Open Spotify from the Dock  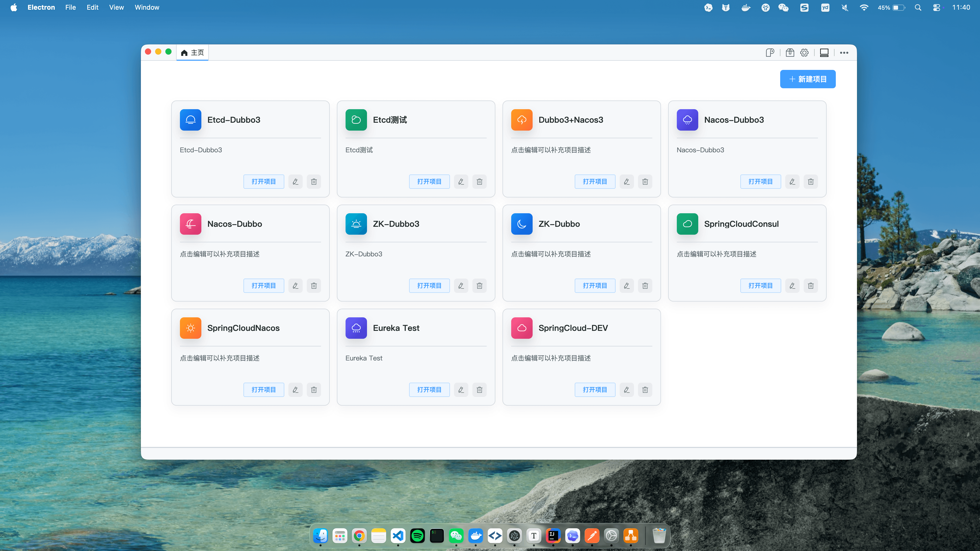(417, 536)
